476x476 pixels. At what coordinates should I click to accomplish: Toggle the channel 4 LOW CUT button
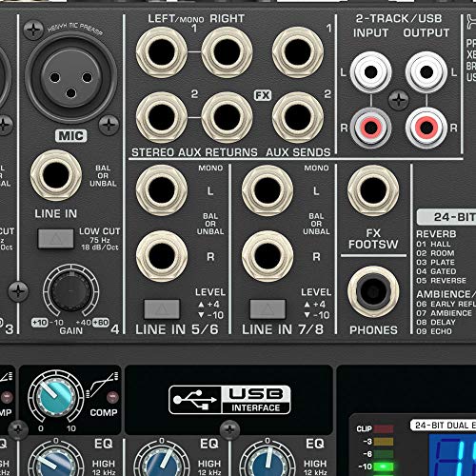pyautogui.click(x=56, y=238)
